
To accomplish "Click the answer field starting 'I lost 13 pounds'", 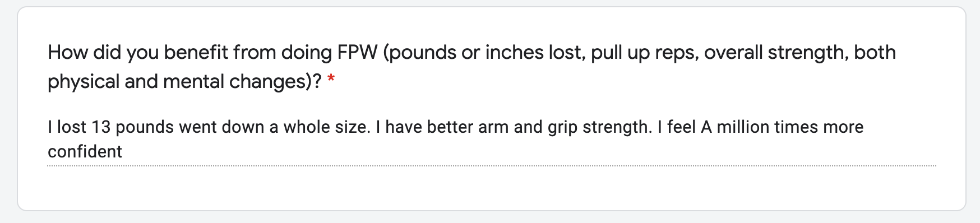I will tap(491, 140).
